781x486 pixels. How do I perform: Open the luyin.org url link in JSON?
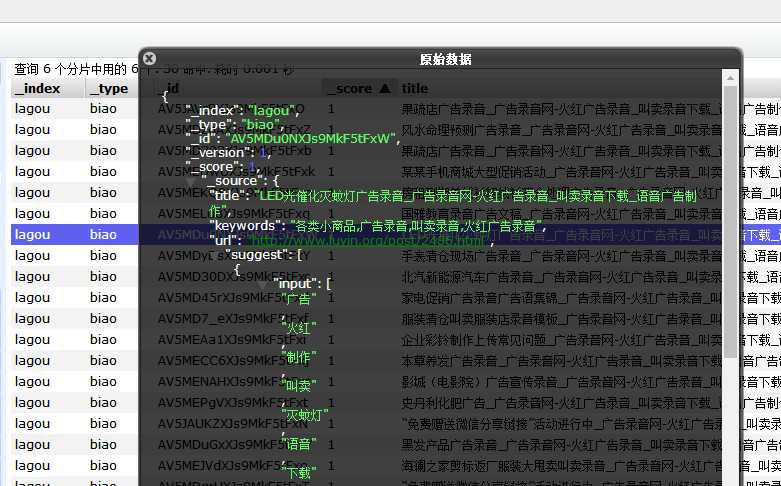(368, 241)
